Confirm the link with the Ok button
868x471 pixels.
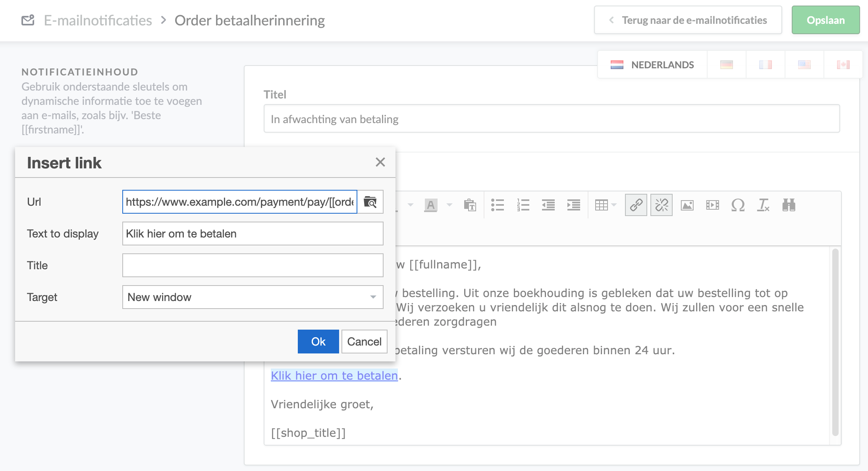pos(318,342)
